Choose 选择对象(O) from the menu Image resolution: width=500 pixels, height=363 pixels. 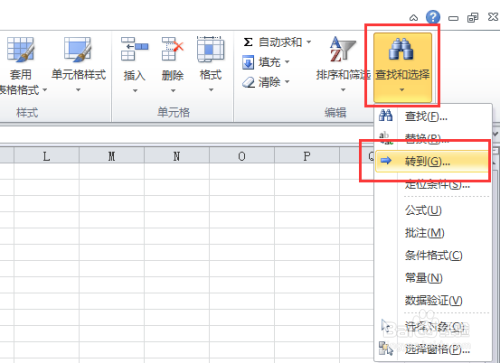click(433, 326)
